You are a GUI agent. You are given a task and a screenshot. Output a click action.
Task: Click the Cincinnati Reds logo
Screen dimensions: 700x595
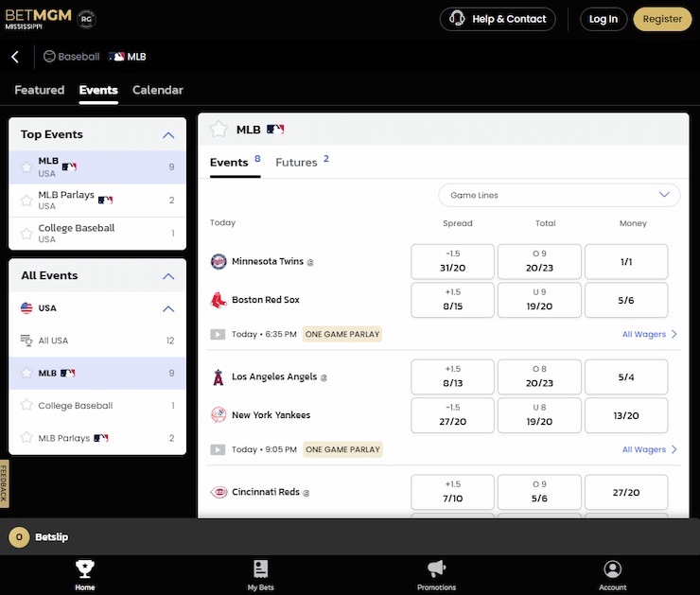tap(219, 492)
